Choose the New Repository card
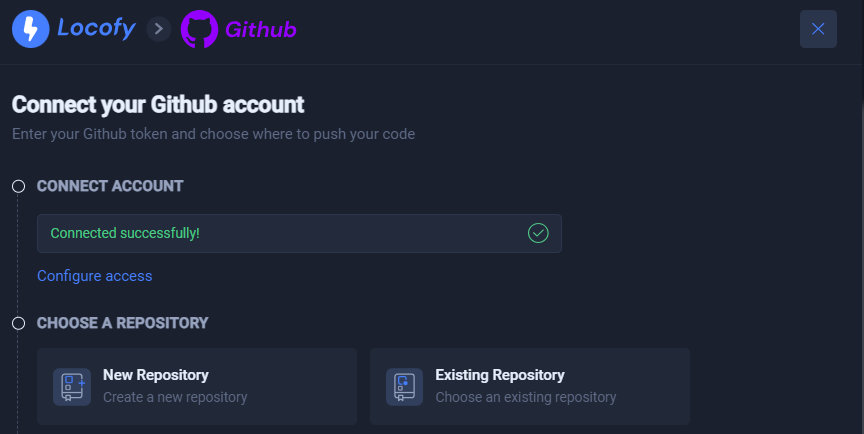Image resolution: width=864 pixels, height=434 pixels. tap(197, 386)
